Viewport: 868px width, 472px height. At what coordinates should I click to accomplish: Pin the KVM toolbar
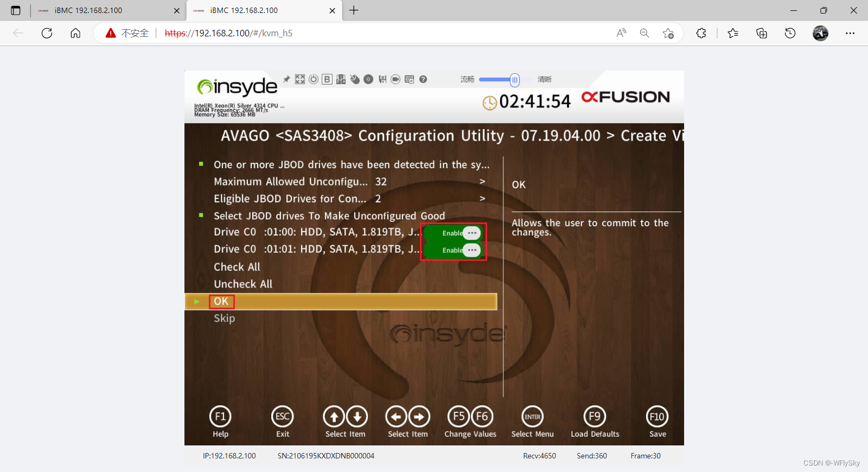pos(286,79)
